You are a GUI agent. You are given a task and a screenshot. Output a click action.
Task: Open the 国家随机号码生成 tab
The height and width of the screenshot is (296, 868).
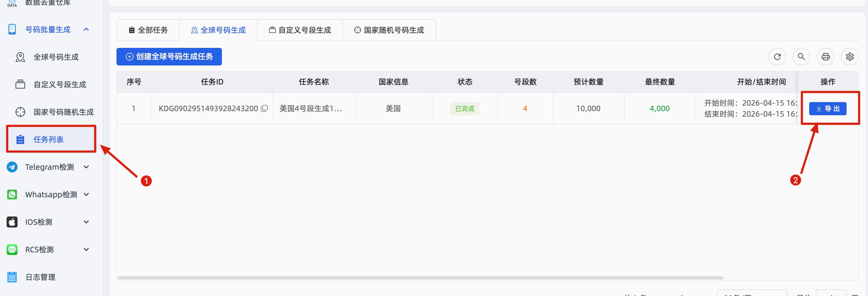click(x=389, y=30)
